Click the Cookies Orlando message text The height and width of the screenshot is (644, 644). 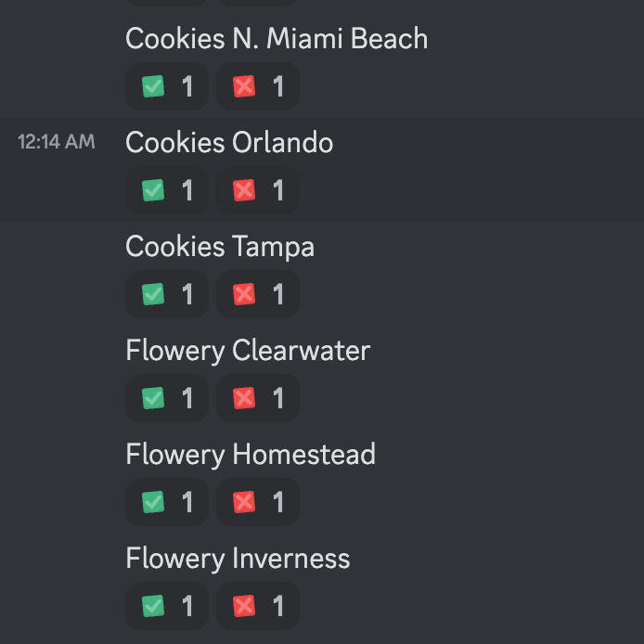(x=229, y=143)
